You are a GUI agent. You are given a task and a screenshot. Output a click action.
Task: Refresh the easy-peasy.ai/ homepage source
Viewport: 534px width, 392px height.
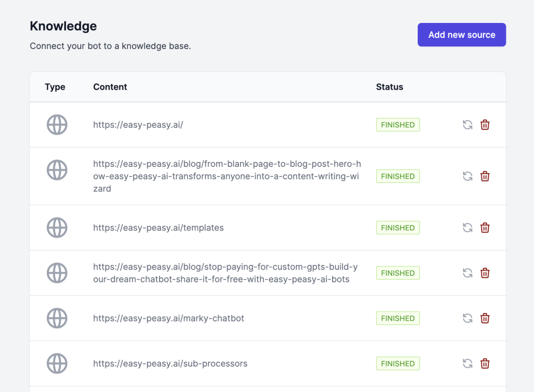(x=468, y=125)
